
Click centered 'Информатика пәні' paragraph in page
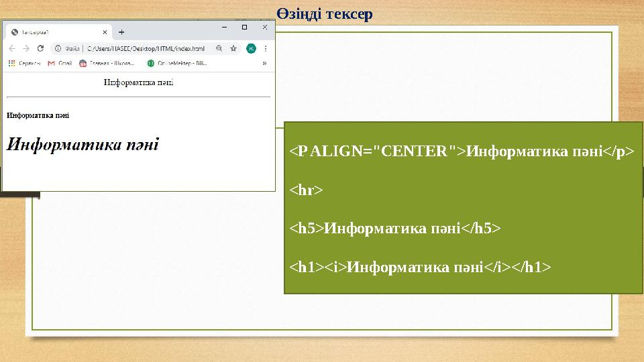click(x=138, y=82)
